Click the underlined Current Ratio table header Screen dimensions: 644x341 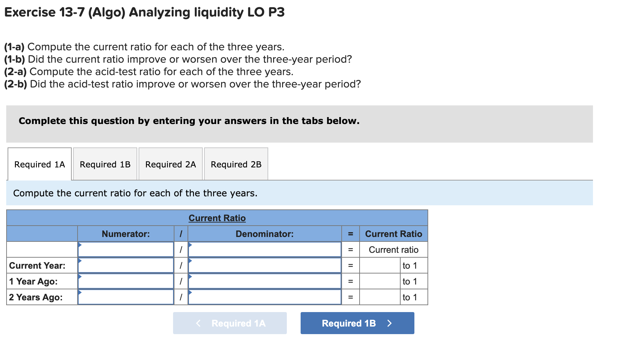click(x=217, y=218)
